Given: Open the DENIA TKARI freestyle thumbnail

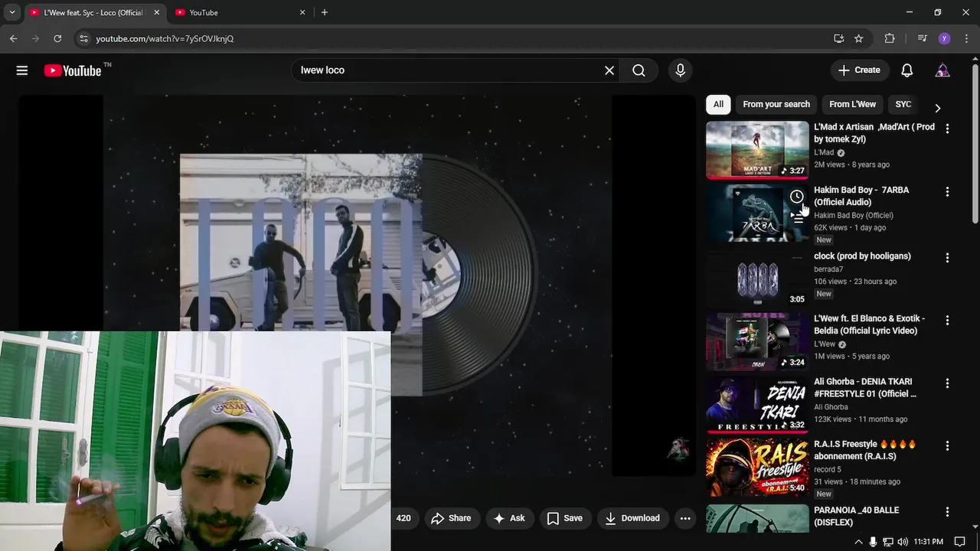Looking at the screenshot, I should click(x=757, y=404).
